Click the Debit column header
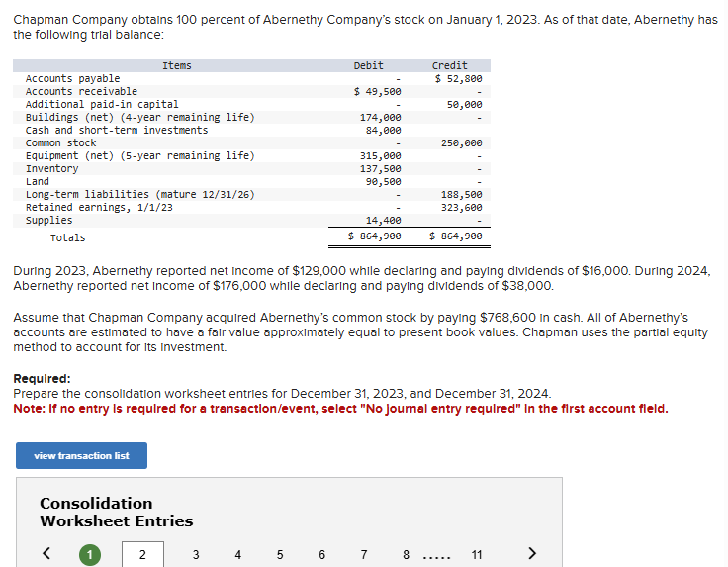 tap(369, 65)
